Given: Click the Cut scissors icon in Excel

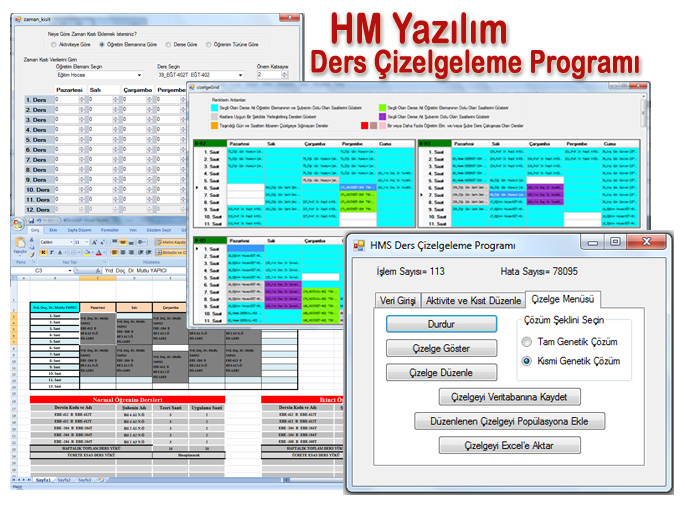Looking at the screenshot, I should pos(32,239).
